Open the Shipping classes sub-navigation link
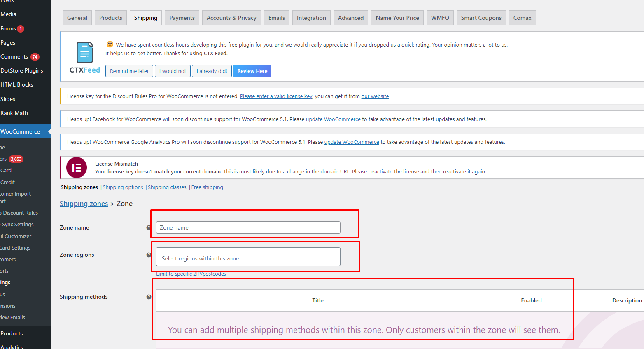644x349 pixels. click(x=167, y=187)
